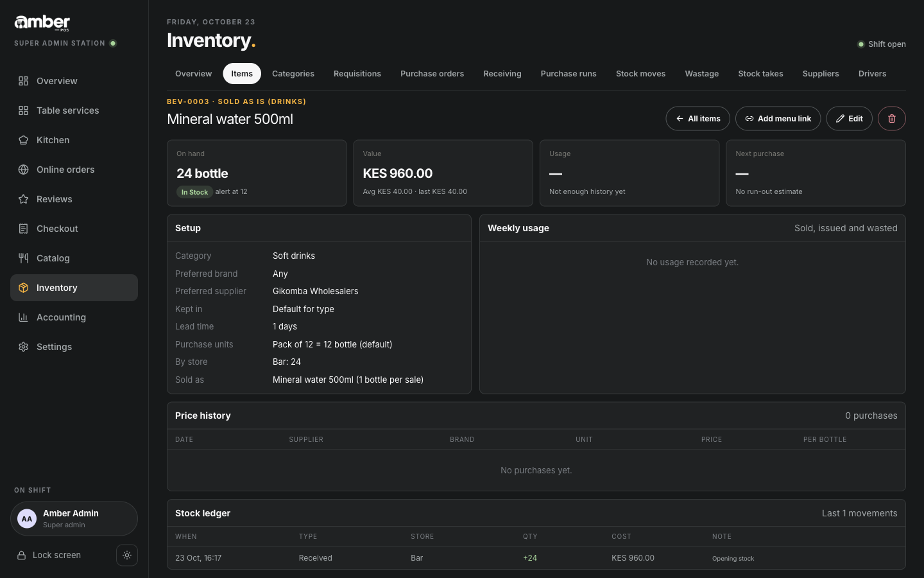Click the Overview grid icon in sidebar
Viewport: 924px width, 578px height.
click(23, 81)
